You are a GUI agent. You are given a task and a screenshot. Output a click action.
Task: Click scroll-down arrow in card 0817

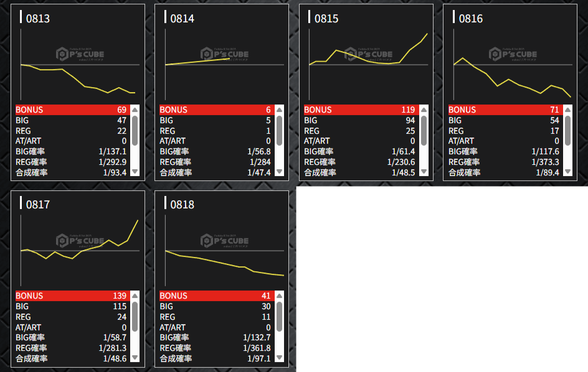click(135, 358)
